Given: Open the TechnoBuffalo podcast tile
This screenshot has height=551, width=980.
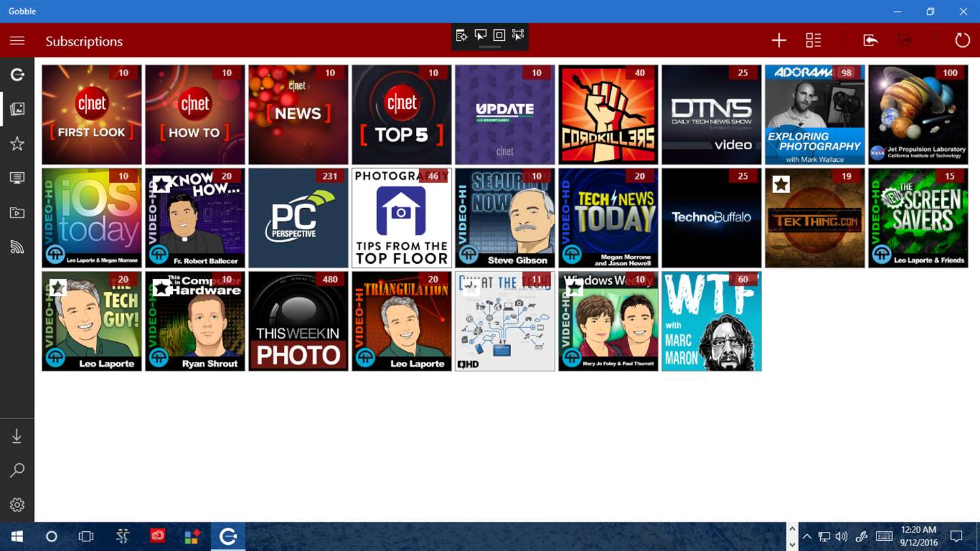Looking at the screenshot, I should (x=712, y=218).
